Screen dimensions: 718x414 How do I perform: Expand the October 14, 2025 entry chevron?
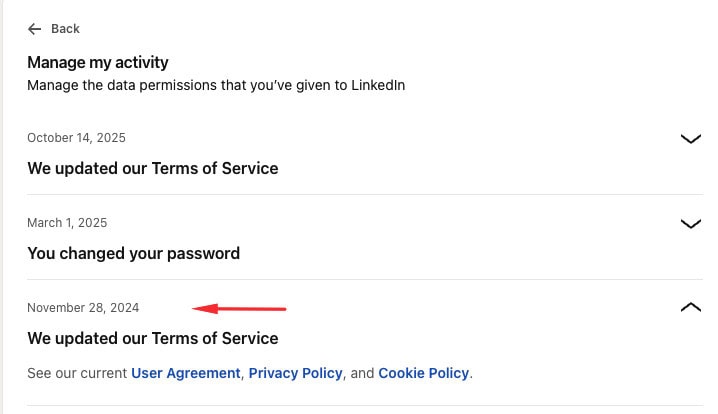690,139
